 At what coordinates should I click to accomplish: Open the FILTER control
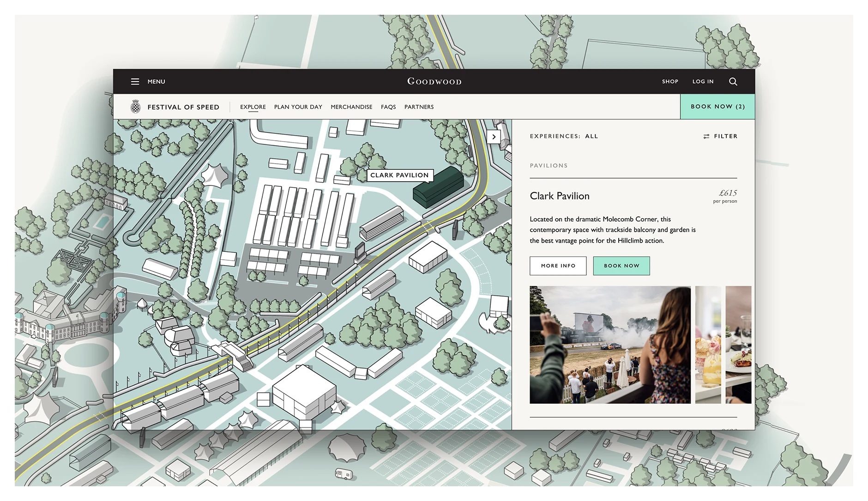720,136
